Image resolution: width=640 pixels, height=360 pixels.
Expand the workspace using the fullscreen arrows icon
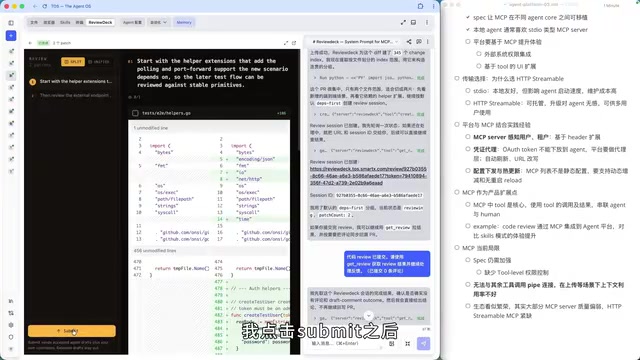click(x=403, y=22)
